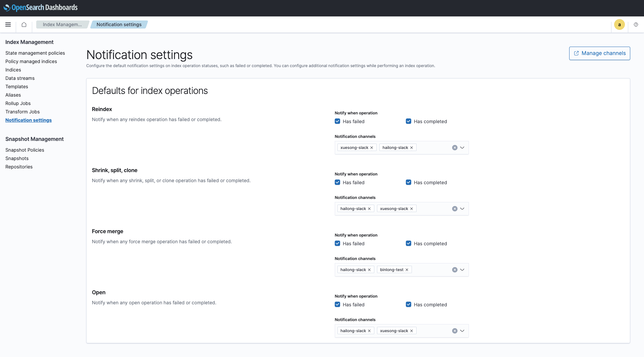Remove hailong-slack from Reindex channels
Viewport: 644px width, 357px height.
point(412,148)
